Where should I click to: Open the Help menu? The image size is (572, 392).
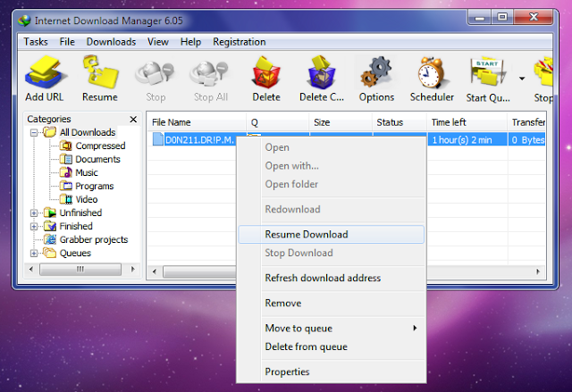click(x=190, y=42)
